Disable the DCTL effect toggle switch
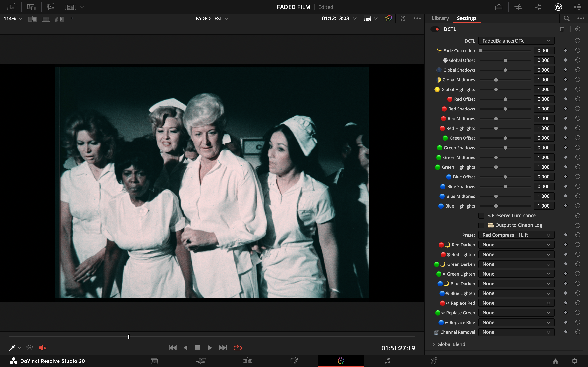588x367 pixels. pos(435,29)
